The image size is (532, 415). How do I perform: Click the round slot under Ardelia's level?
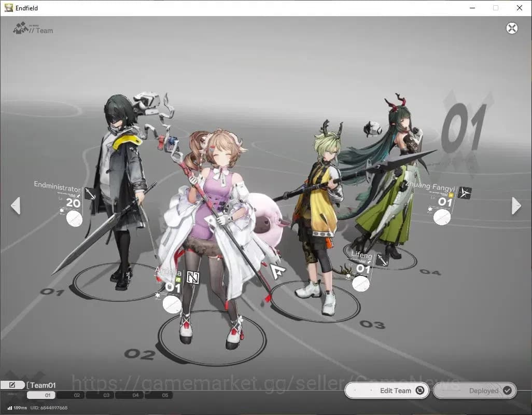tap(172, 304)
